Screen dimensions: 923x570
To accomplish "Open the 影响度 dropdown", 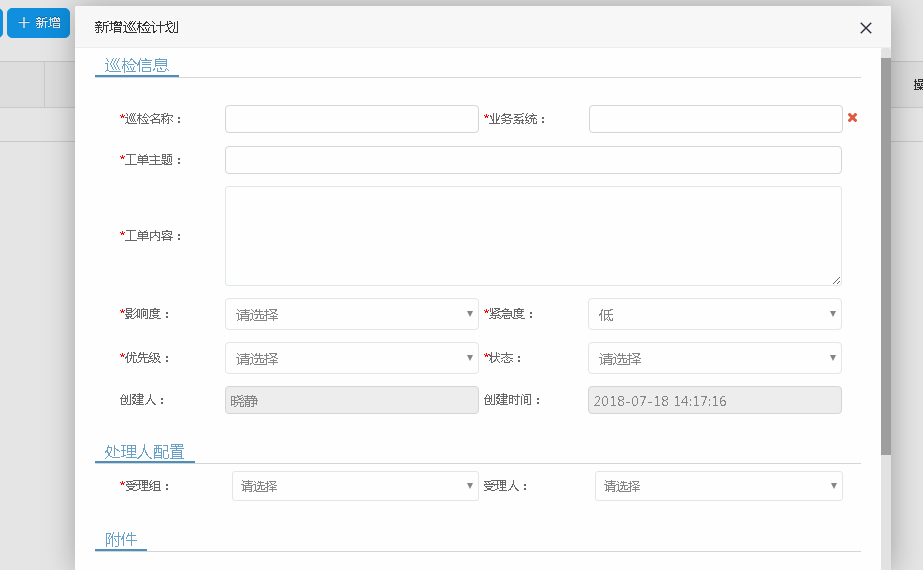I will tap(351, 314).
